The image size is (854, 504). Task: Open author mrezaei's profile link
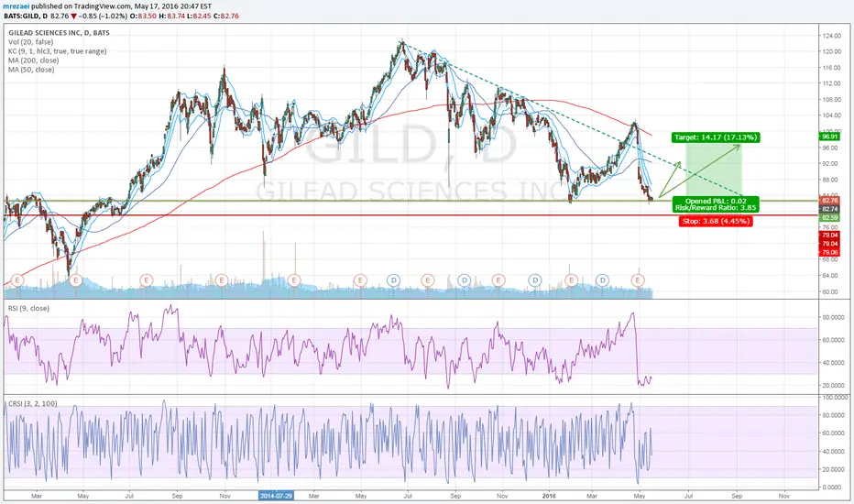[x=16, y=6]
